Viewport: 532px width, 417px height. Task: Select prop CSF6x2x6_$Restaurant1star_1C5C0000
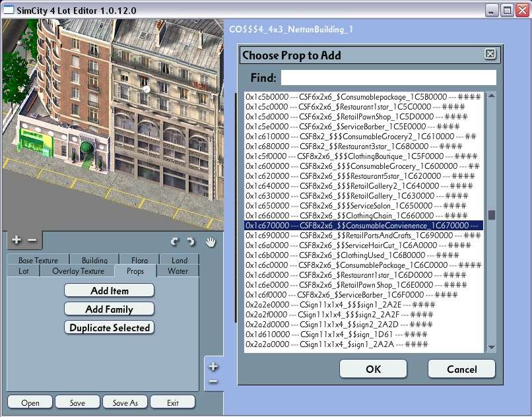pyautogui.click(x=364, y=107)
